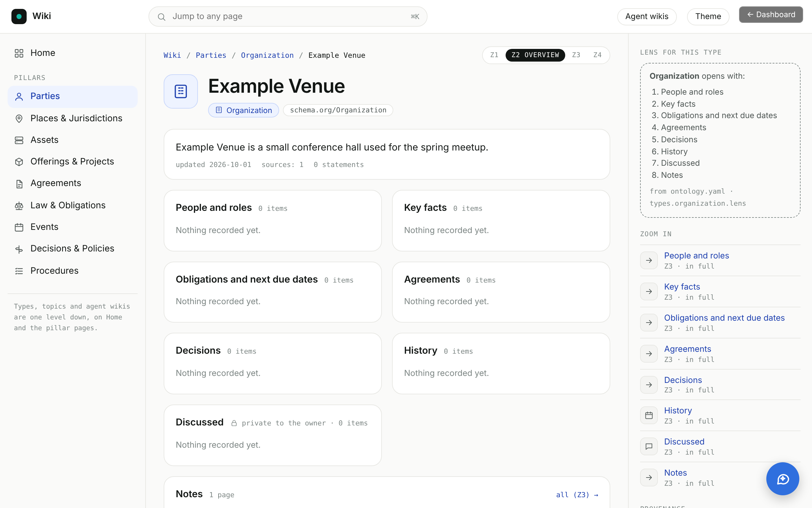Click the Law & Obligations scales icon
The height and width of the screenshot is (508, 812).
click(x=19, y=206)
